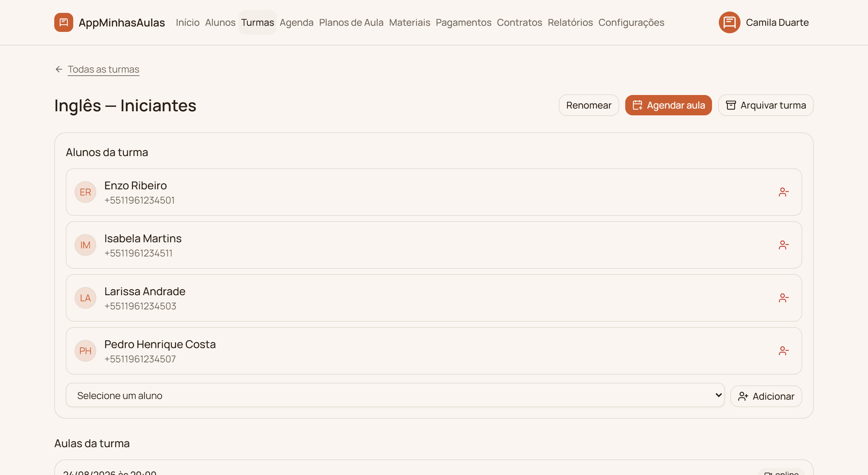Click phone number +5511961234507
868x475 pixels.
pos(140,359)
